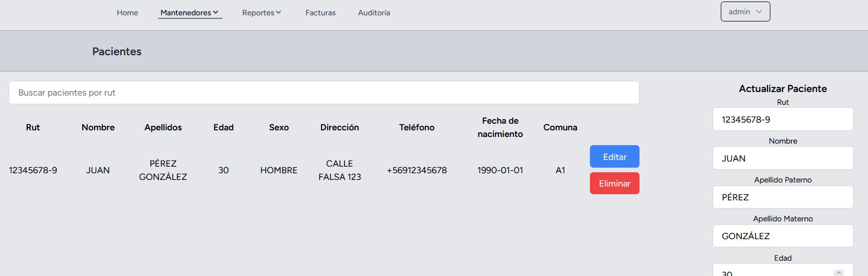Click the Rut column header

pyautogui.click(x=33, y=127)
